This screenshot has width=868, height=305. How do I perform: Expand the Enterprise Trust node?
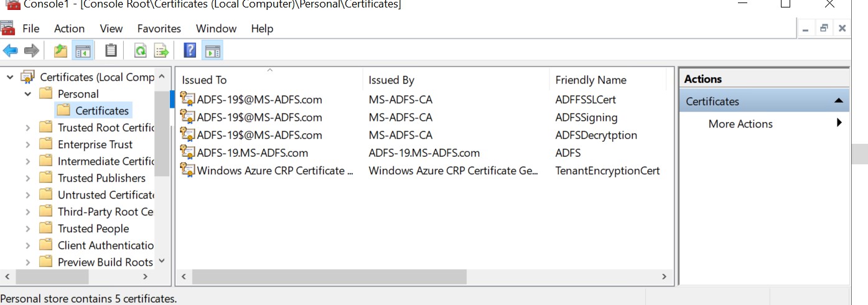(x=28, y=144)
